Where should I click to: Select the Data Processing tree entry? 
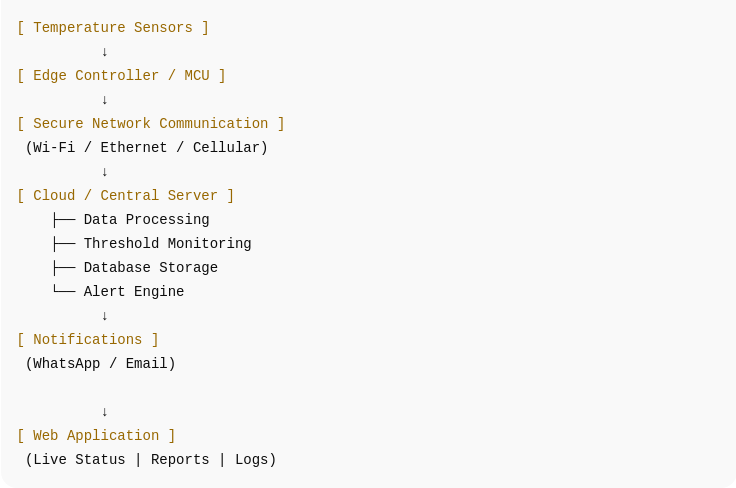coord(146,220)
